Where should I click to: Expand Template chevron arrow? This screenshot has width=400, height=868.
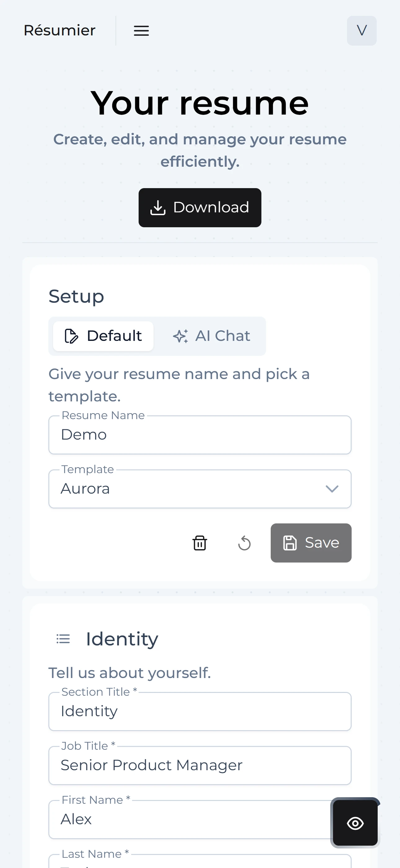332,489
